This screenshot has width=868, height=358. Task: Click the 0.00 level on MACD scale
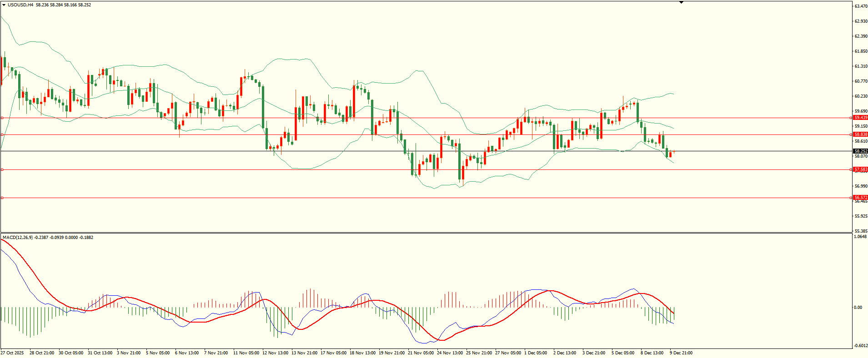point(858,308)
